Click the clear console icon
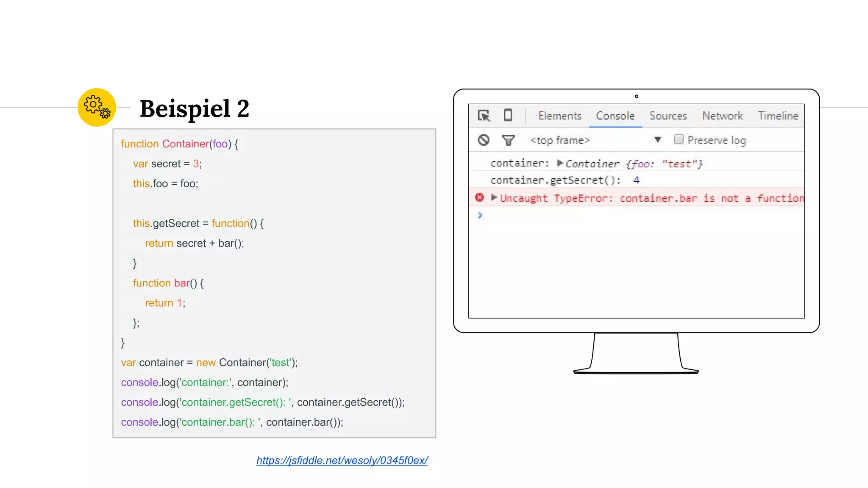The width and height of the screenshot is (868, 488). click(x=484, y=140)
